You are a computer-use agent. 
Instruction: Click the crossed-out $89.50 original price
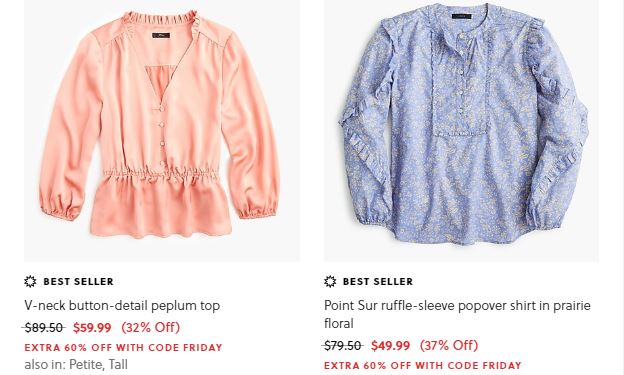click(43, 328)
